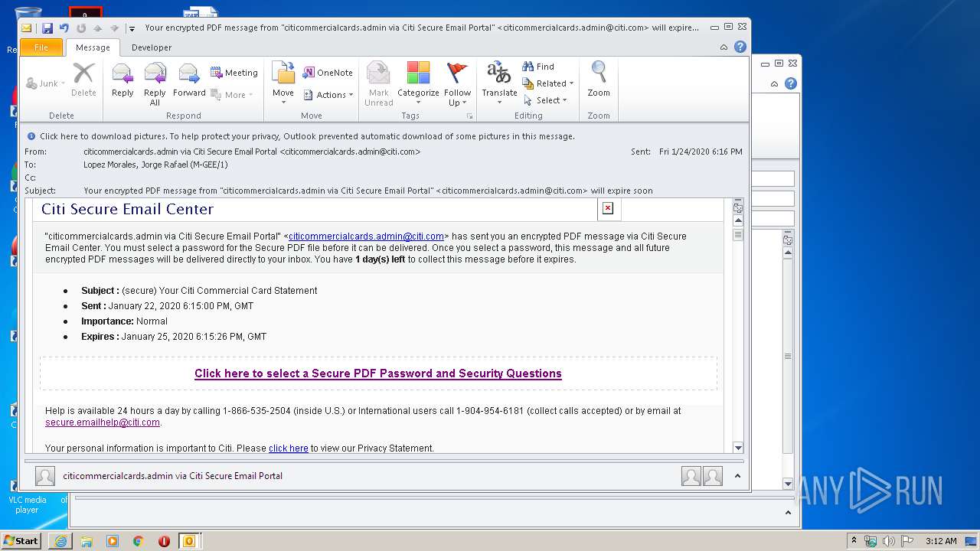Expand the More respond options
This screenshot has height=551, width=980.
[234, 95]
